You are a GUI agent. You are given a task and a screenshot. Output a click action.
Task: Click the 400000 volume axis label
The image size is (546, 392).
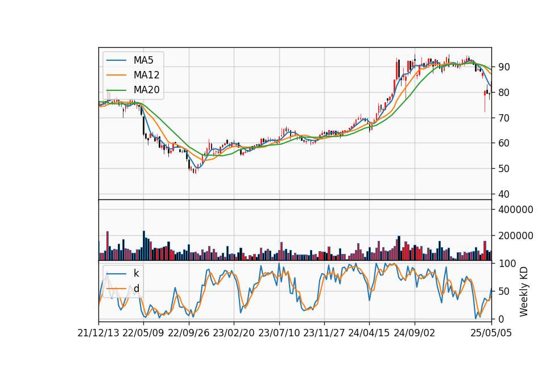[x=516, y=210]
